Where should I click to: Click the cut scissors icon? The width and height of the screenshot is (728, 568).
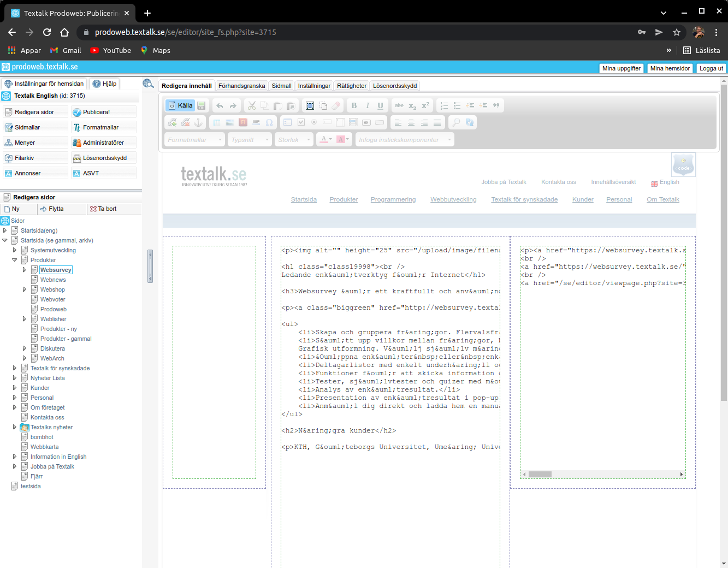pyautogui.click(x=252, y=105)
